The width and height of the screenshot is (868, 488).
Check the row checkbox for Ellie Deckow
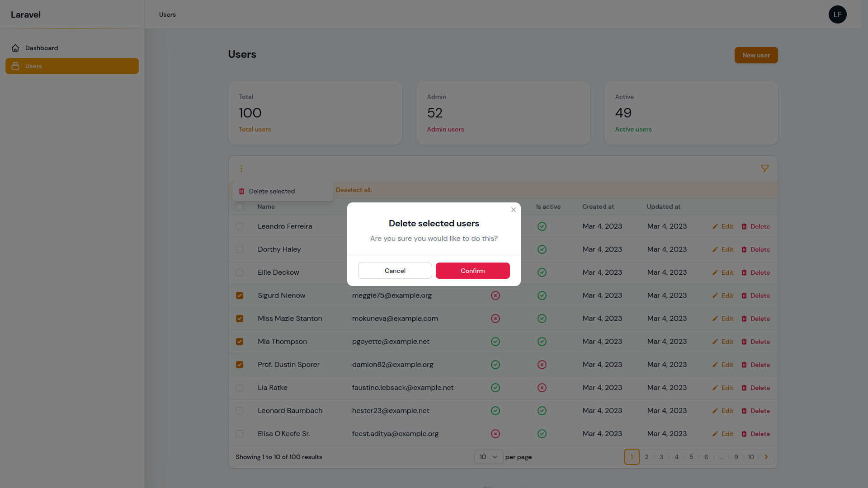(240, 272)
